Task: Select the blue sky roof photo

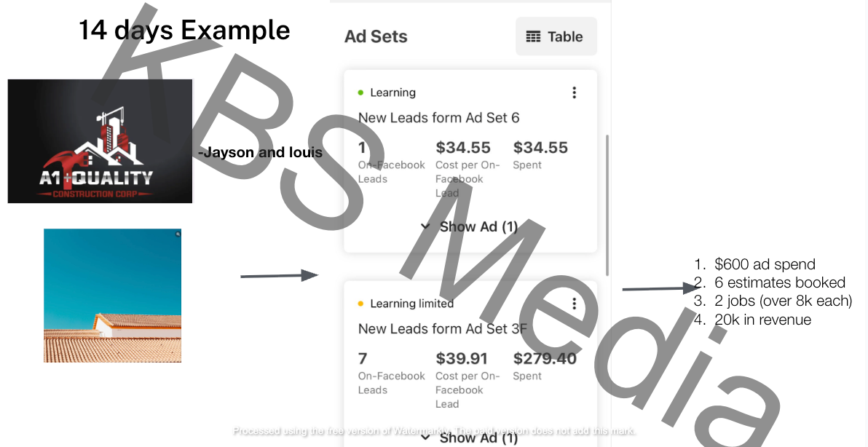Action: [112, 295]
